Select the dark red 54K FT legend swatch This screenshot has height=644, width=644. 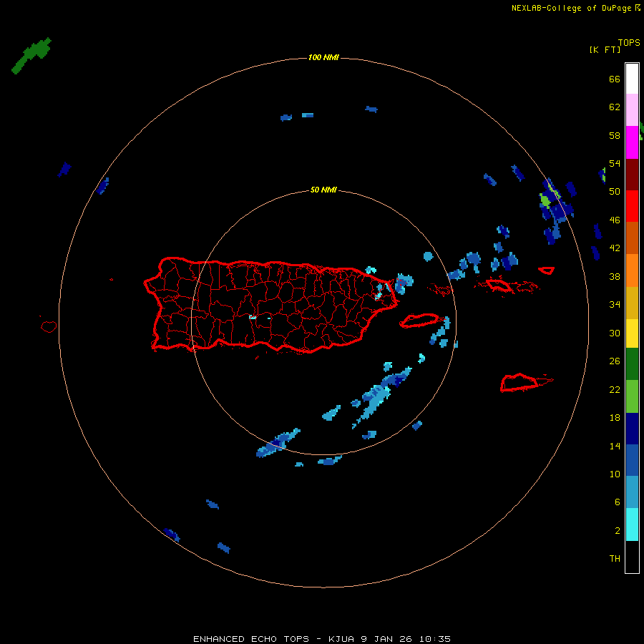(x=632, y=175)
